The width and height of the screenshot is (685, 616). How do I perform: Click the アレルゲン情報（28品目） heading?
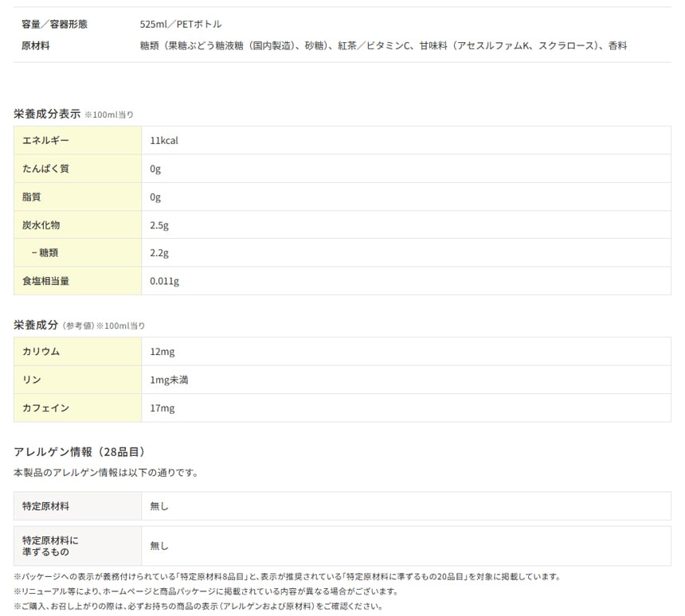tap(79, 452)
